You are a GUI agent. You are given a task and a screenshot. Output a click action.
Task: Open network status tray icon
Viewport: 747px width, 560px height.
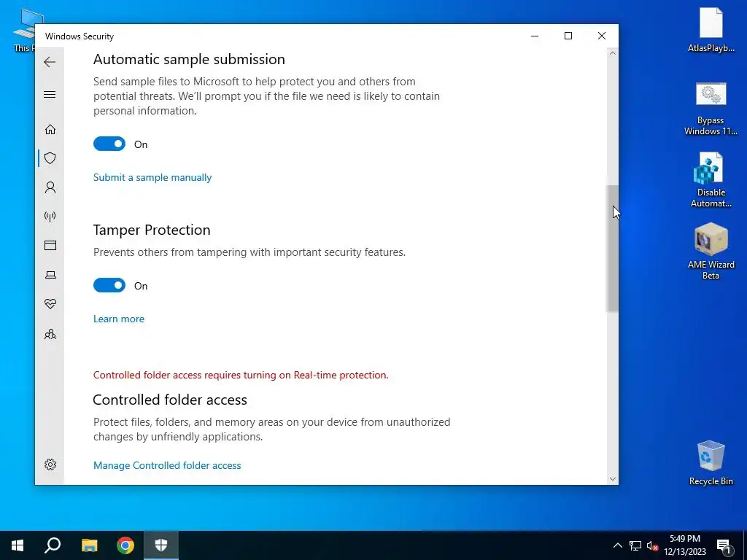point(635,545)
